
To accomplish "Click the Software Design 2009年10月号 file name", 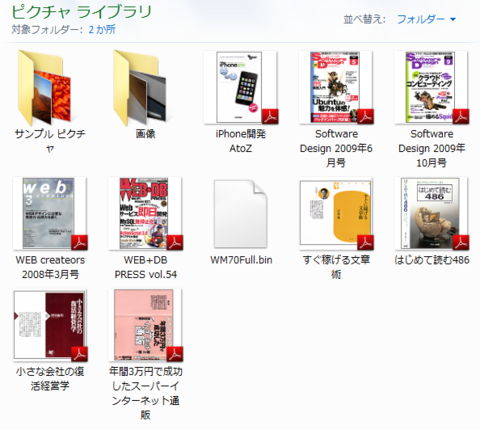I will pos(432,148).
